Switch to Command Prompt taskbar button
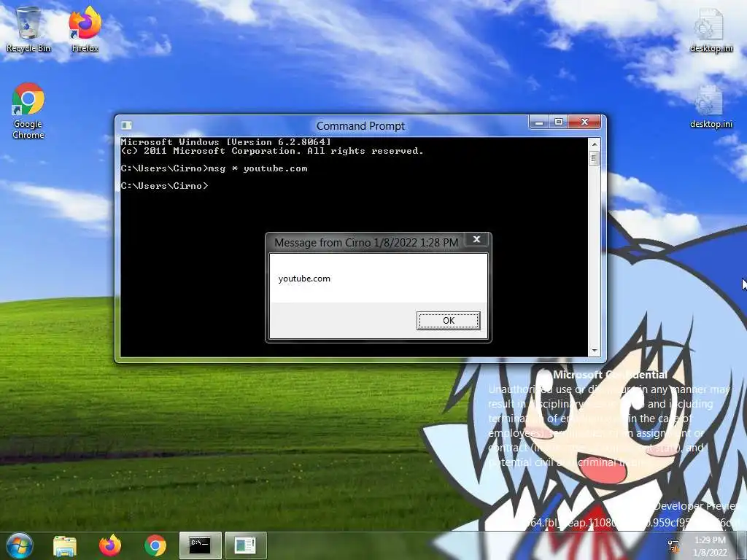 [x=200, y=545]
